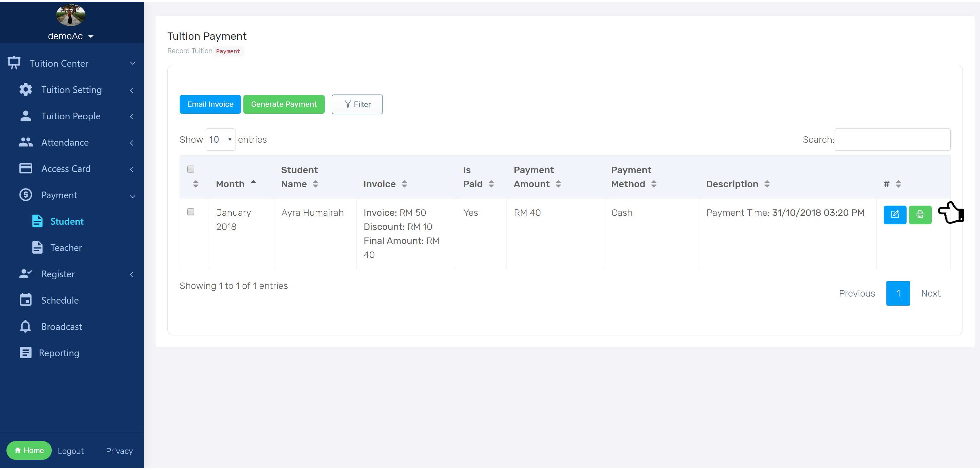Screen dimensions: 980x470
Task: Open the Privacy link
Action: pyautogui.click(x=119, y=451)
